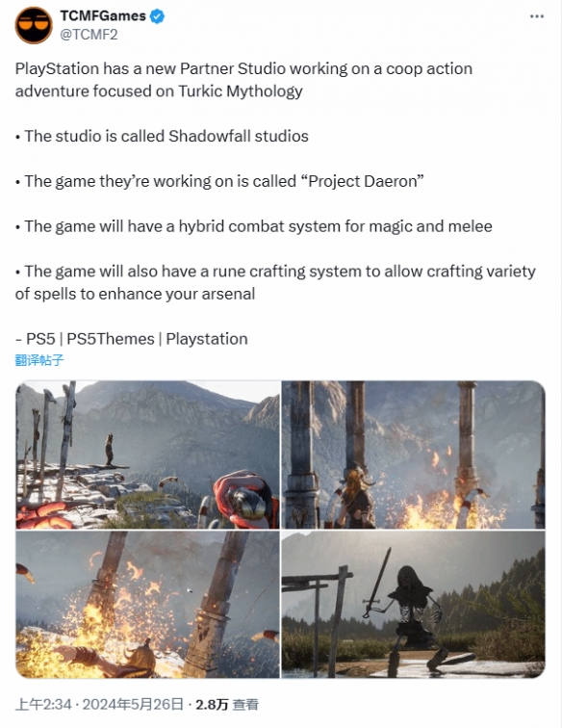
Task: Click the Shadowfall studios bullet line
Action: pos(162,136)
